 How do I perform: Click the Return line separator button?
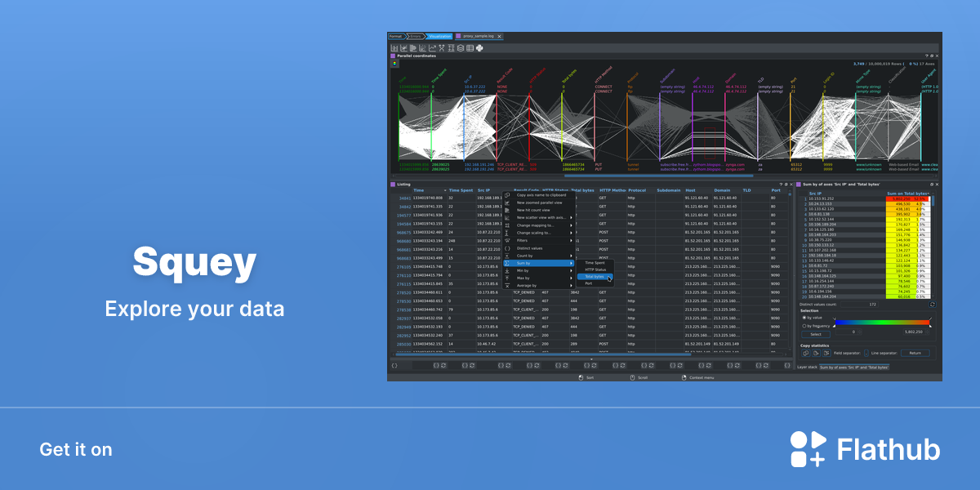[915, 353]
